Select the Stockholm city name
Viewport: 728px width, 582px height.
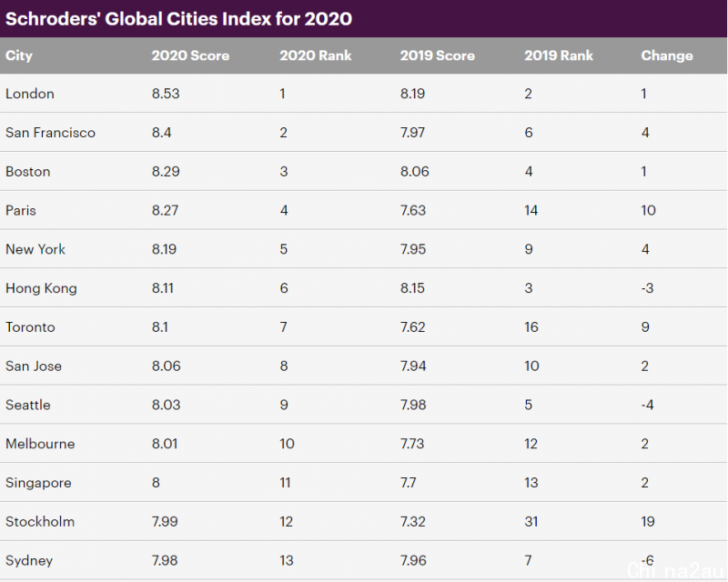tap(40, 522)
